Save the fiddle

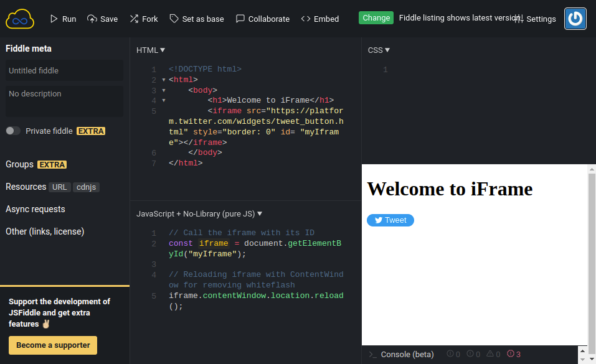coord(102,19)
